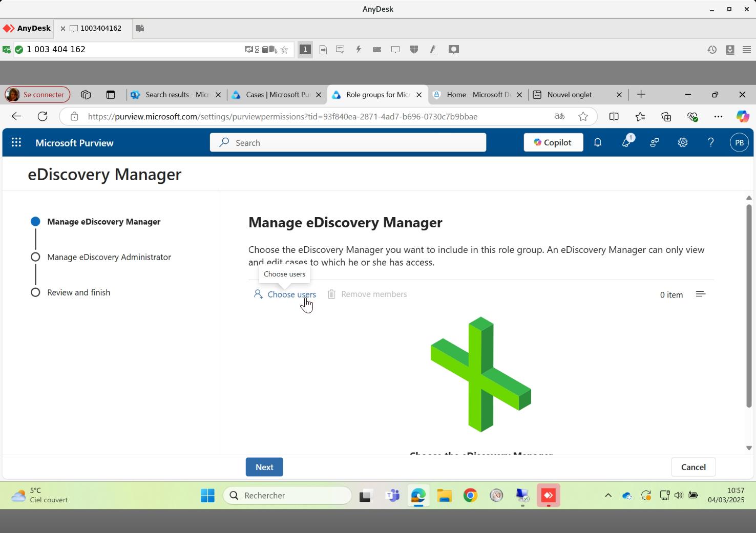Click Se connecter profile button in Edge
The width and height of the screenshot is (756, 533).
pos(37,95)
